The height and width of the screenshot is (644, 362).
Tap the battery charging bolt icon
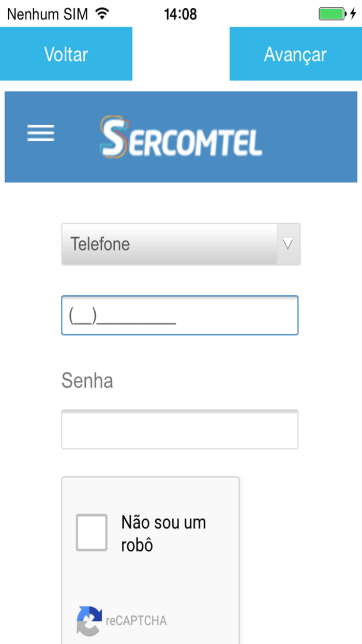pyautogui.click(x=353, y=14)
